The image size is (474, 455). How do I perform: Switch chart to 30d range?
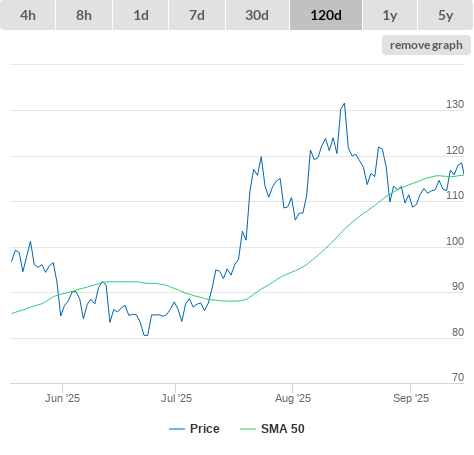[x=257, y=15]
